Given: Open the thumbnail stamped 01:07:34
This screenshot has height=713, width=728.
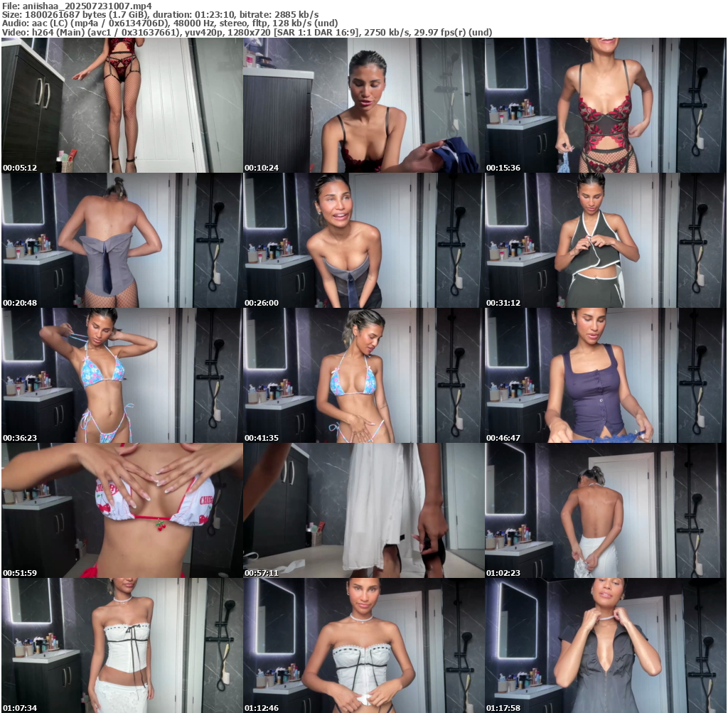Looking at the screenshot, I should [x=122, y=645].
